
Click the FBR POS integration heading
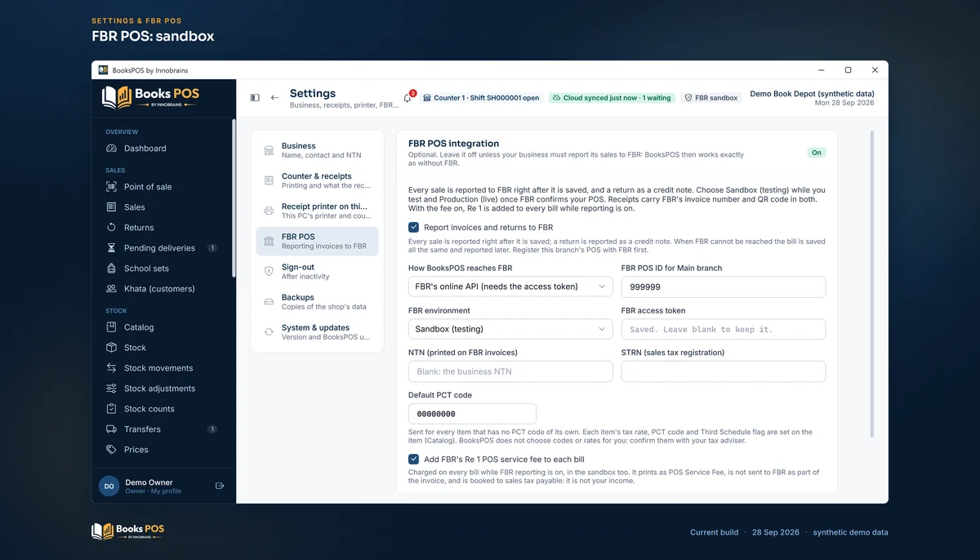click(453, 143)
